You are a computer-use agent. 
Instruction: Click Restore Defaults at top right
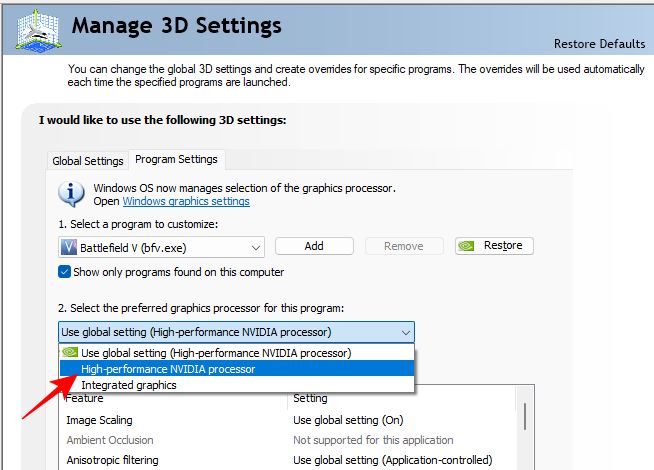[x=598, y=44]
